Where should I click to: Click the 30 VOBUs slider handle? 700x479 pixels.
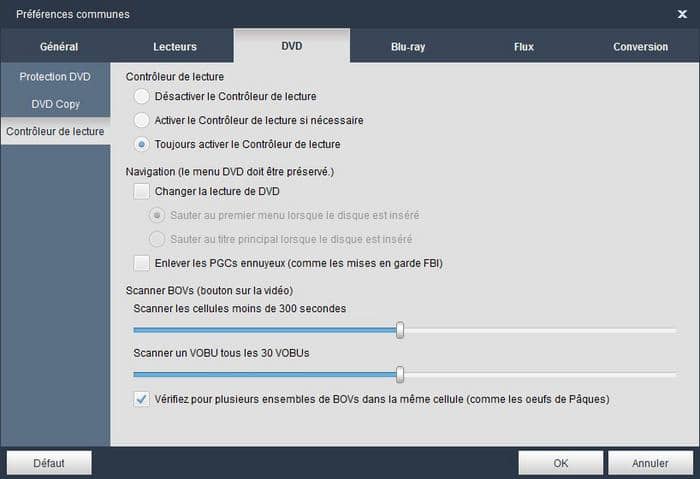point(400,375)
